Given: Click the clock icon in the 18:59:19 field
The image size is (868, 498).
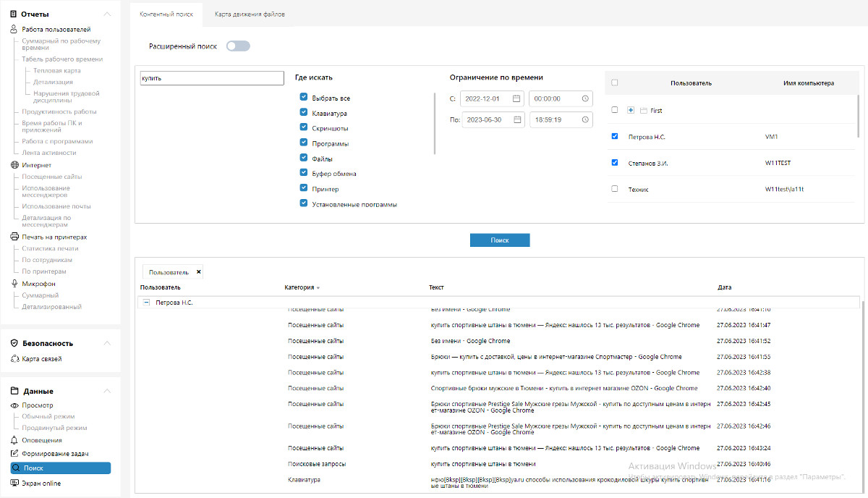Looking at the screenshot, I should 585,119.
